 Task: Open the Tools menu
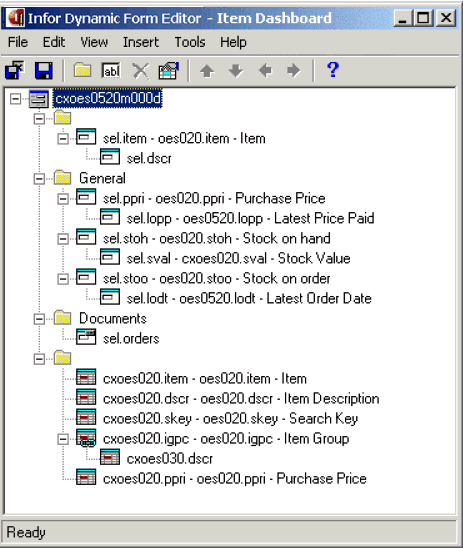tap(190, 42)
